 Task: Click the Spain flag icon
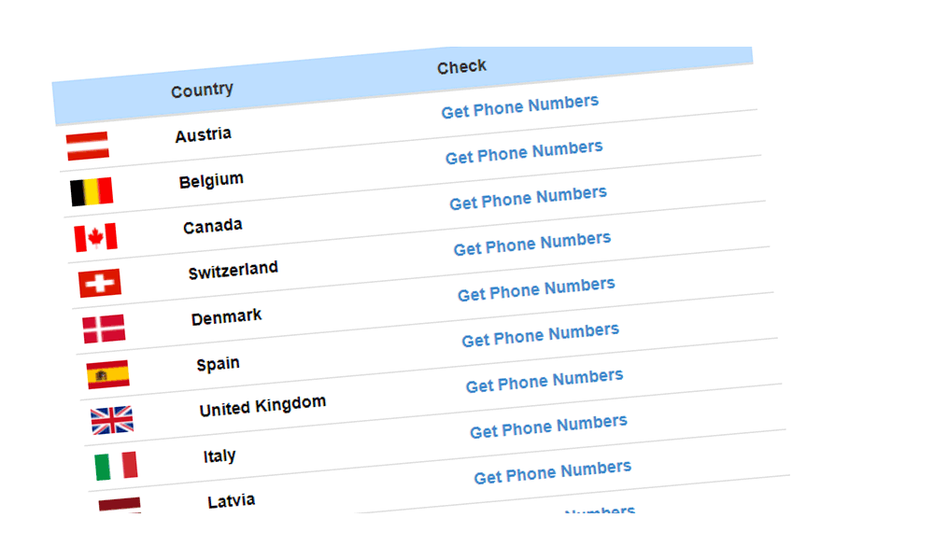107,374
